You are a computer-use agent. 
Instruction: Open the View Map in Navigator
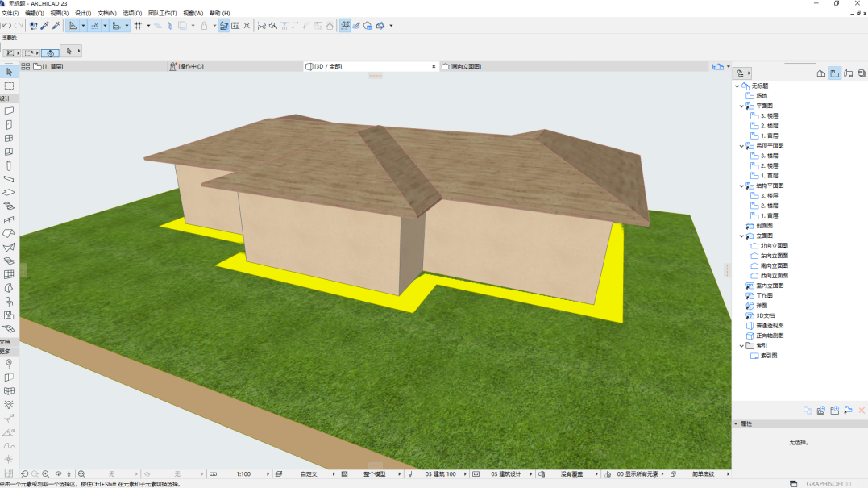pyautogui.click(x=835, y=73)
